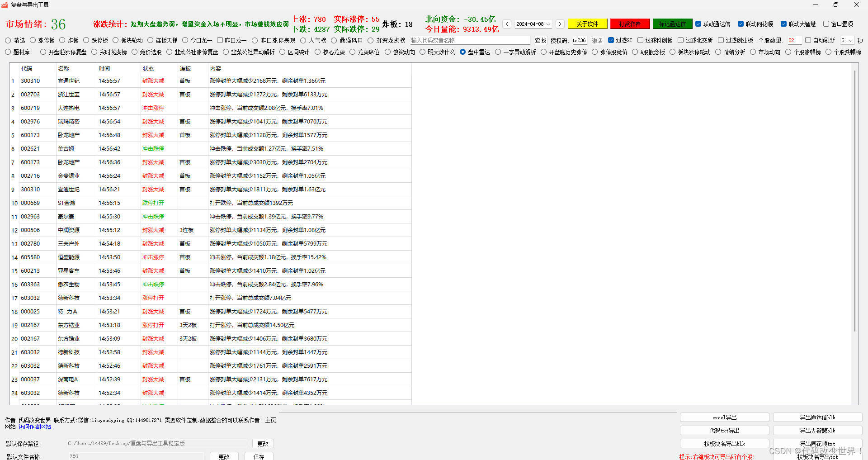
Task: Enable the 过滤创业板 checkbox
Action: click(721, 40)
